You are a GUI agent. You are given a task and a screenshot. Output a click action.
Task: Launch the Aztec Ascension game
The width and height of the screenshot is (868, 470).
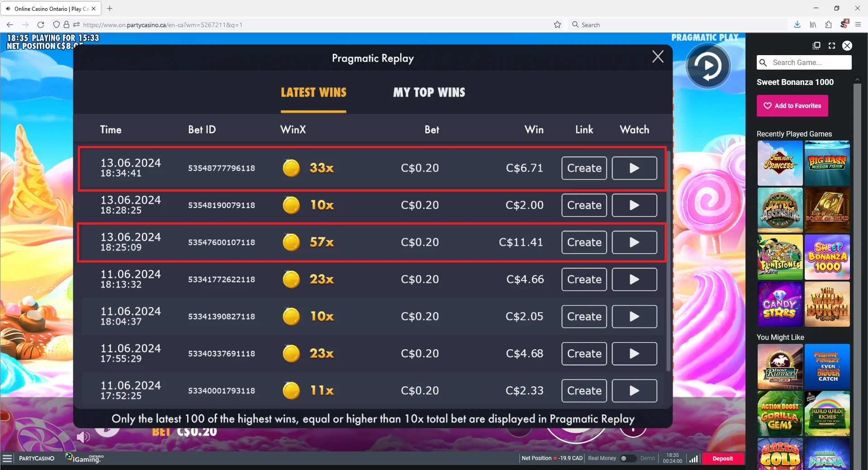point(780,210)
